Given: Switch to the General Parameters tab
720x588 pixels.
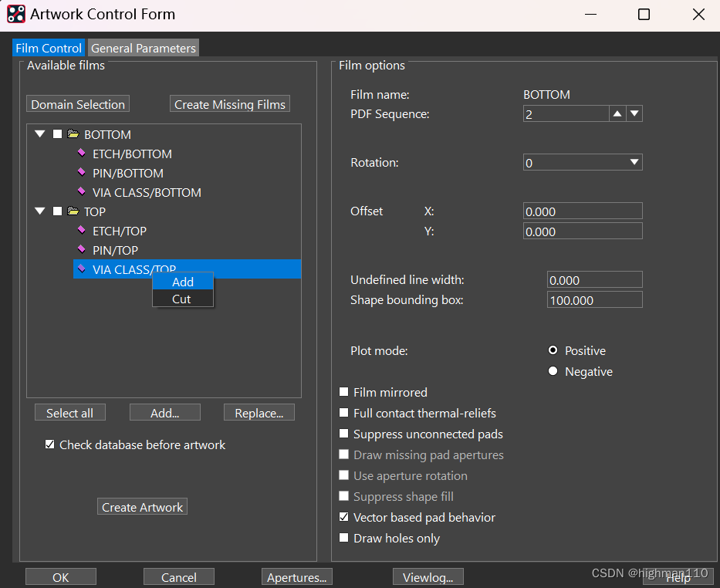Looking at the screenshot, I should pos(144,48).
